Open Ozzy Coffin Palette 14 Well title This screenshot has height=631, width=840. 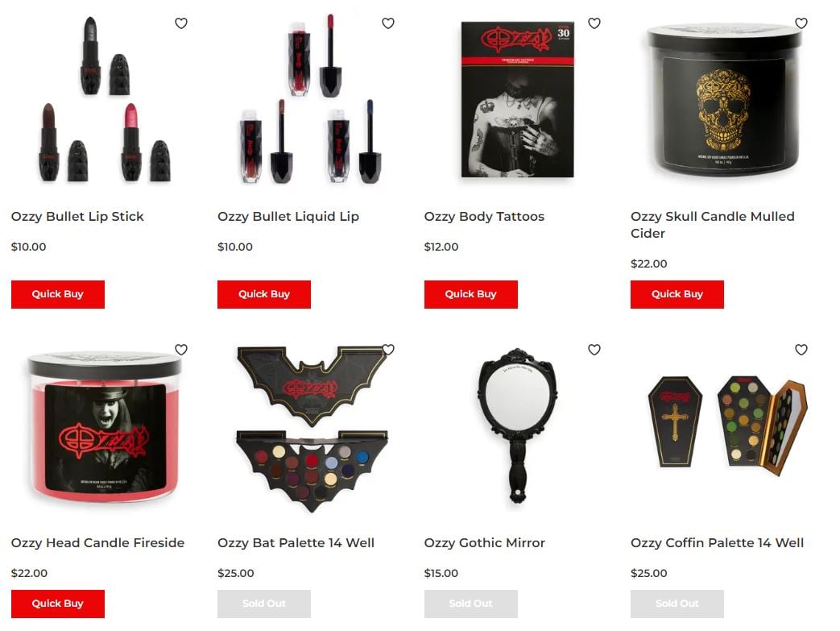click(717, 542)
